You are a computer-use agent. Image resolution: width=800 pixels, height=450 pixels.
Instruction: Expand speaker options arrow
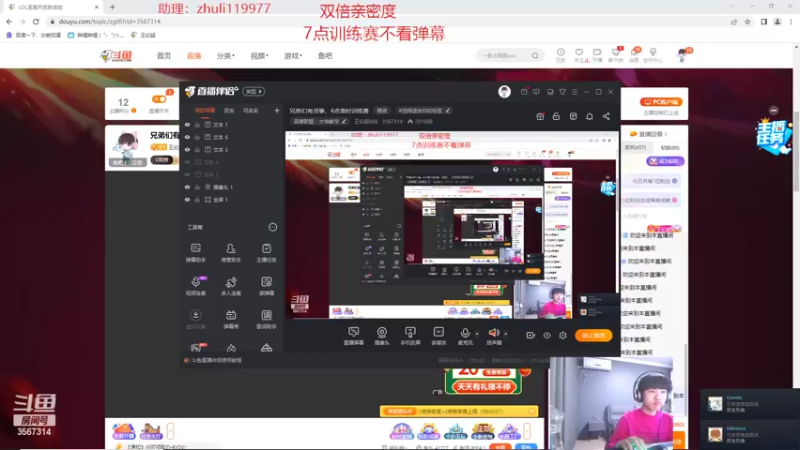tap(506, 334)
